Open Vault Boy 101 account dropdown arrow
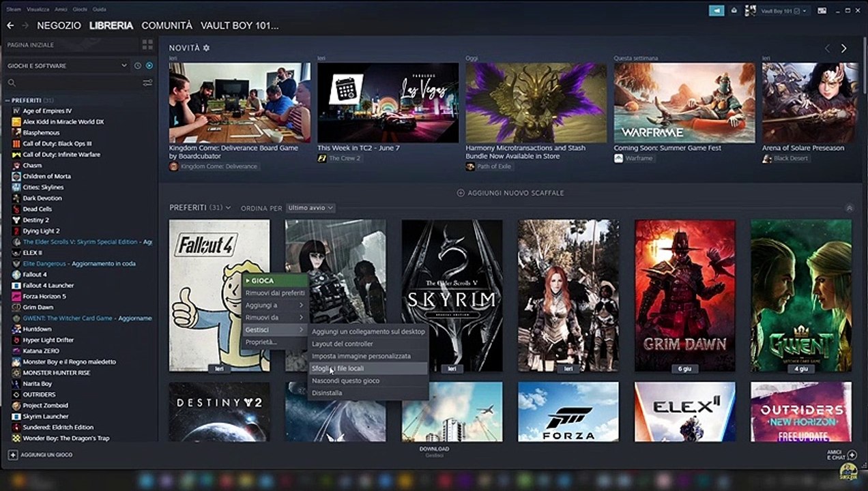 pyautogui.click(x=805, y=10)
